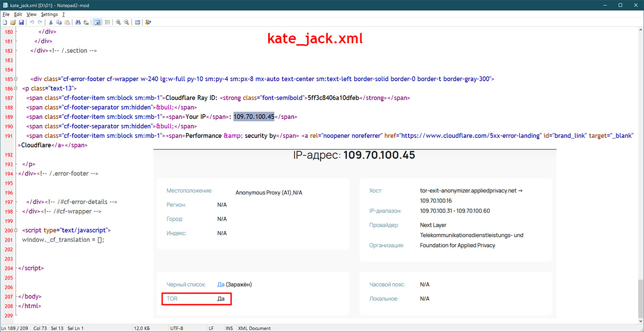Zoom out using the magnifier minus icon
The width and height of the screenshot is (644, 332).
pyautogui.click(x=126, y=23)
